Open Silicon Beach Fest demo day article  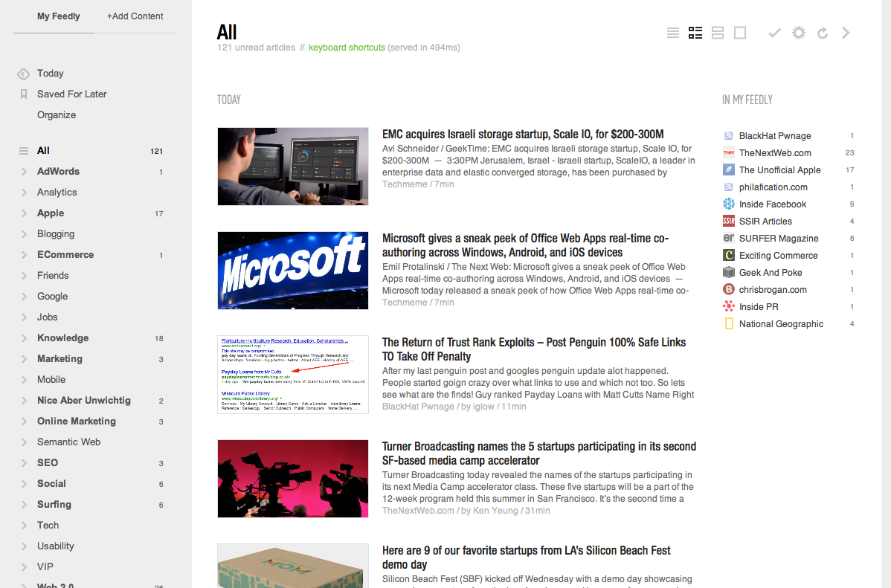(526, 558)
